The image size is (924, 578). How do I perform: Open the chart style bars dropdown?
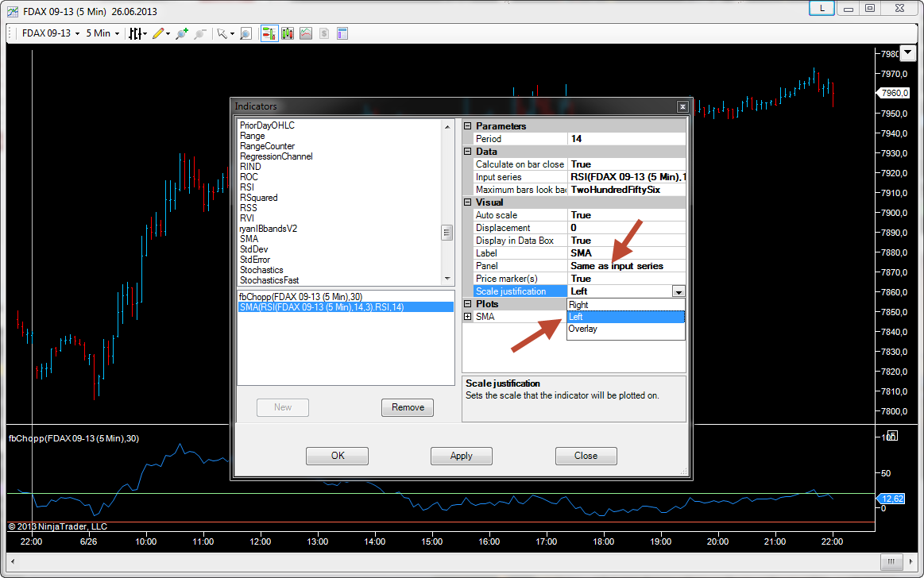(x=138, y=33)
